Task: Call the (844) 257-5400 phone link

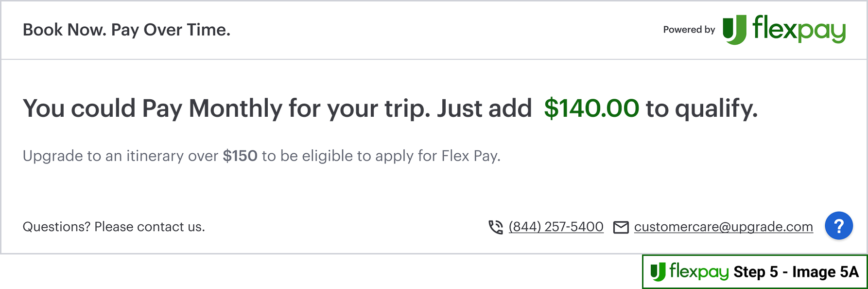Action: (556, 227)
